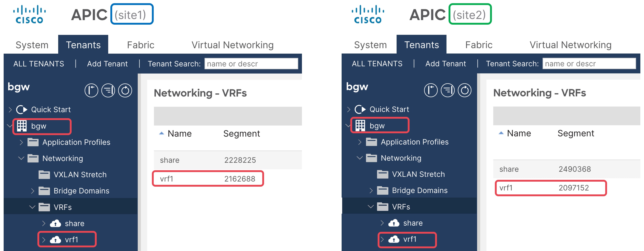Expand Application Profiles in site2 tree
Screen dimensions: 644x251
[x=359, y=142]
